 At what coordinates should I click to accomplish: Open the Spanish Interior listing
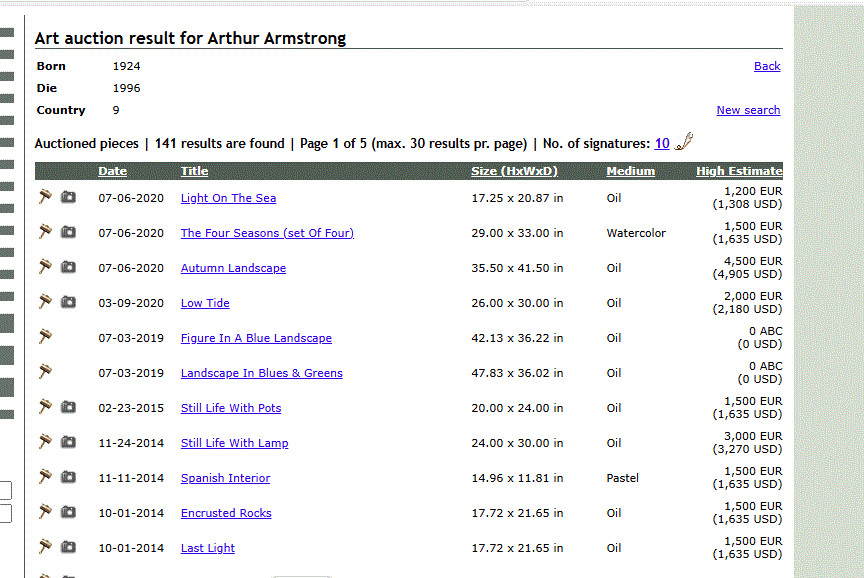(x=225, y=478)
